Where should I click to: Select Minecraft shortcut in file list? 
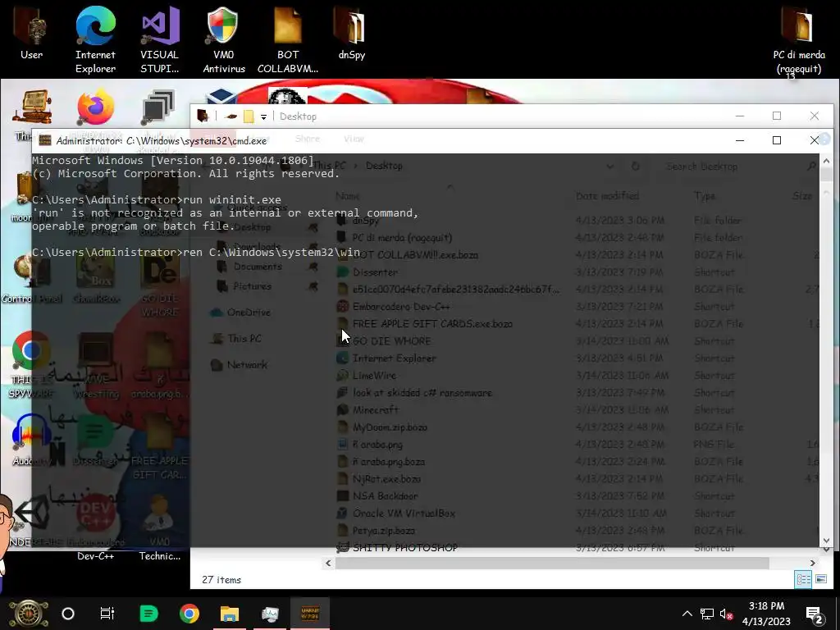pos(576,410)
